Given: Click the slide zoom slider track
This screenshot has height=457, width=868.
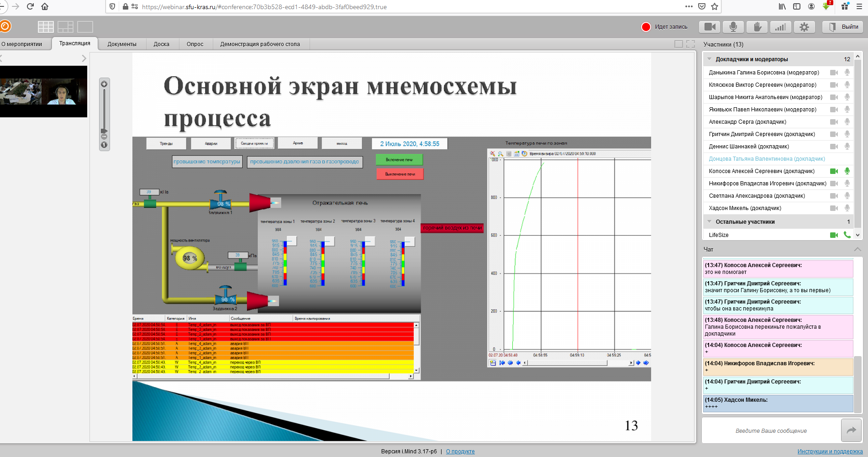Looking at the screenshot, I should tap(104, 110).
